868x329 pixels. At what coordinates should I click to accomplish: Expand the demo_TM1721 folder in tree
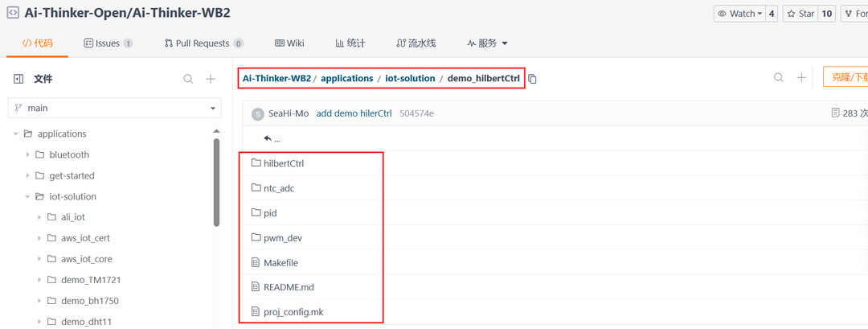(40, 280)
